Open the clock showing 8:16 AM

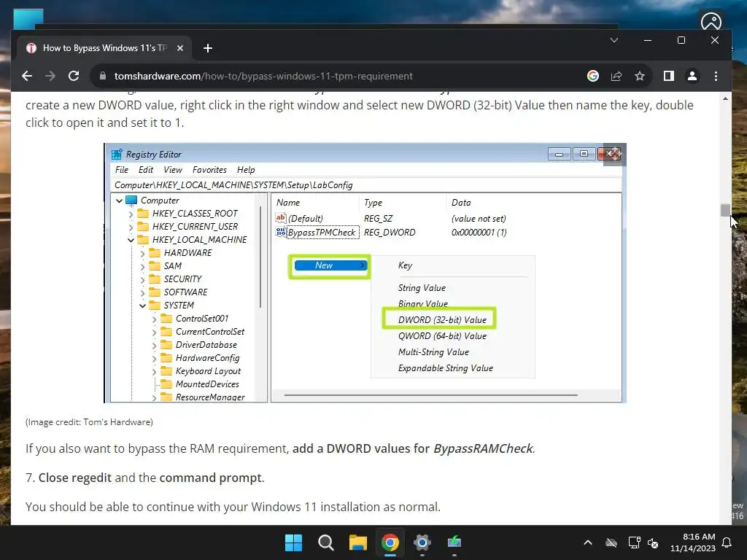coord(693,542)
